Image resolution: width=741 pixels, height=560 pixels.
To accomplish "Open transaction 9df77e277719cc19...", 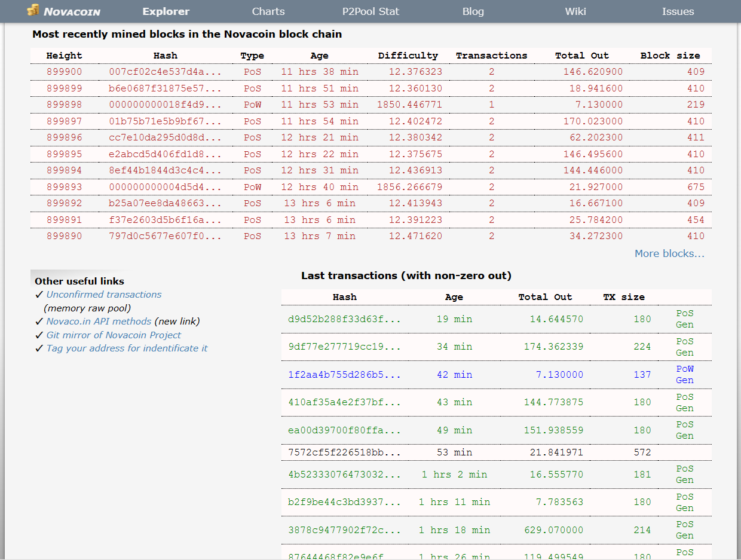I will (344, 347).
